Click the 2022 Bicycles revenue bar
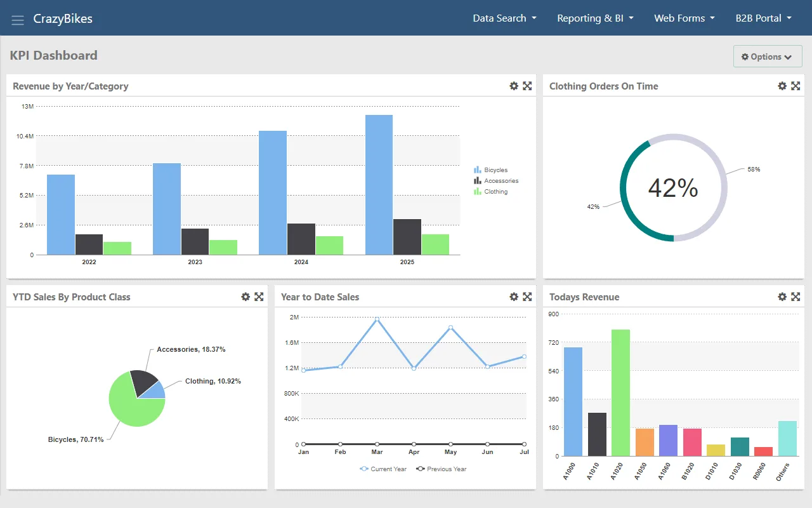This screenshot has height=508, width=812. [61, 215]
